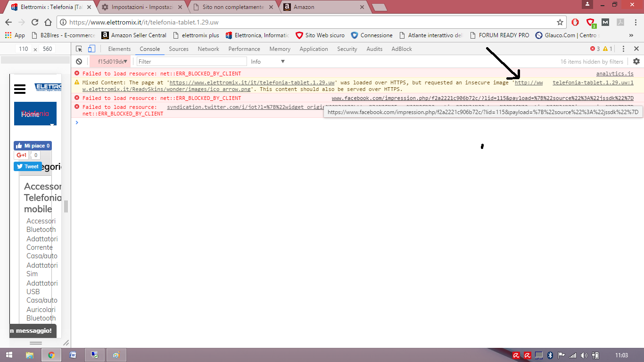
Task: Toggle the device toolbar in DevTools
Action: [91, 49]
